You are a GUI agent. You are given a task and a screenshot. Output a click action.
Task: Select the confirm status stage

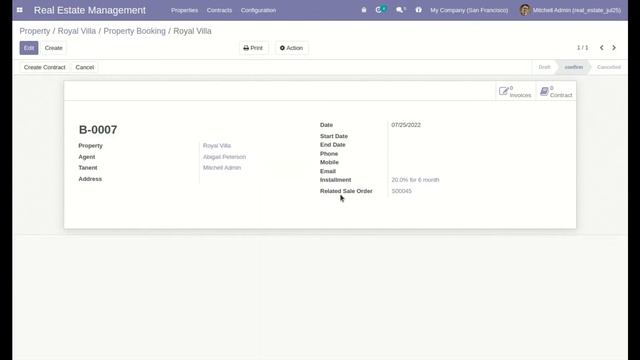pos(573,67)
